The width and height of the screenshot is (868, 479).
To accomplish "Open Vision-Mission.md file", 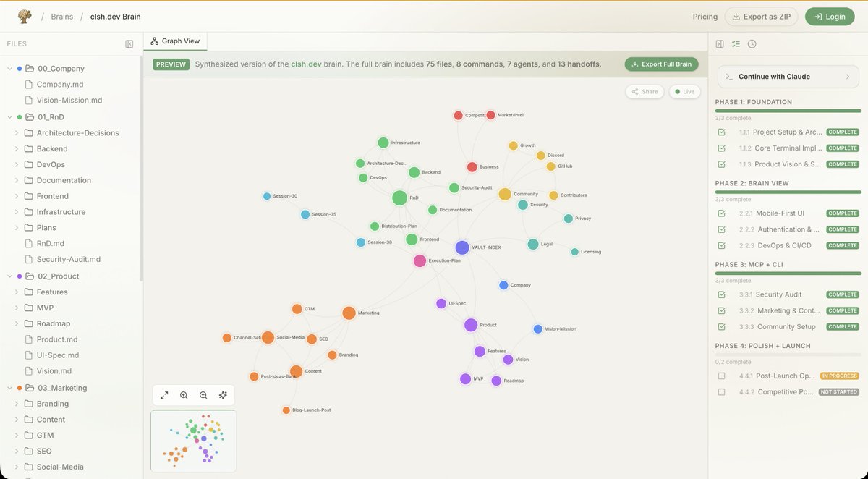I will pos(69,101).
